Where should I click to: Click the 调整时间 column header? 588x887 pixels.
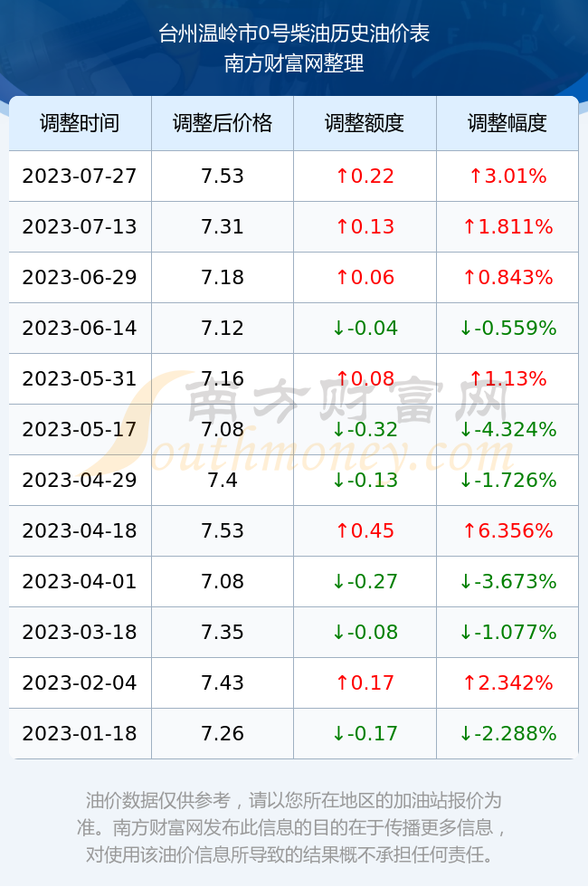point(80,123)
